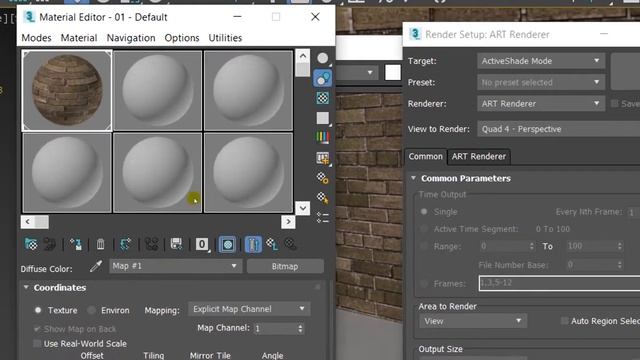
Task: Open the Modes menu
Action: (x=36, y=38)
